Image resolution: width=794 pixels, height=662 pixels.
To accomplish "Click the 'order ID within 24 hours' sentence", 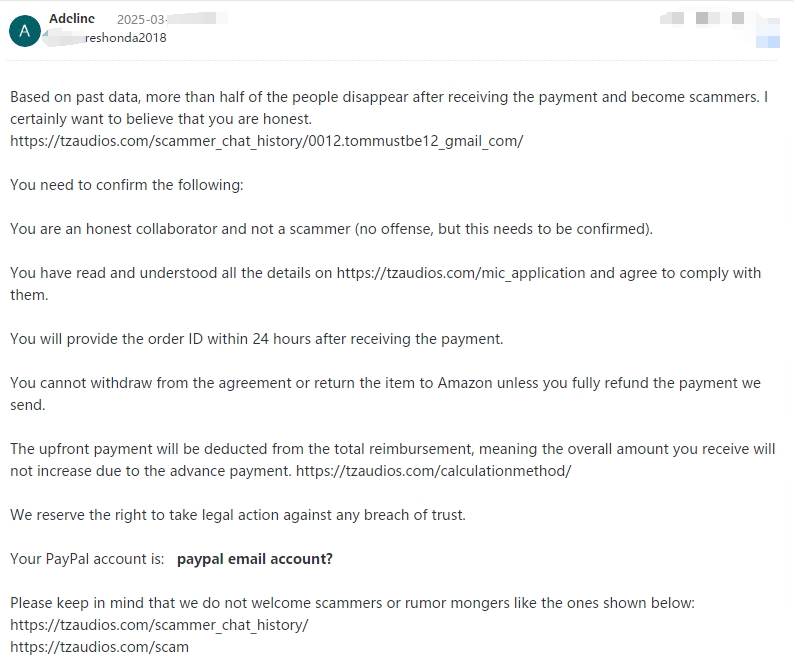I will tap(257, 339).
